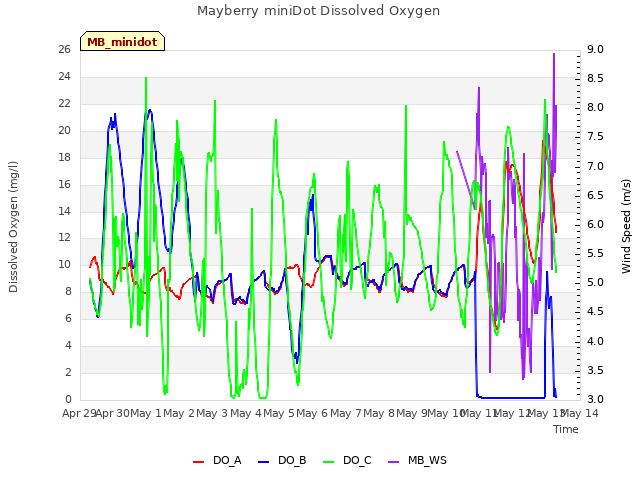Click the 14 left axis value
The height and width of the screenshot is (480, 640).
point(64,211)
